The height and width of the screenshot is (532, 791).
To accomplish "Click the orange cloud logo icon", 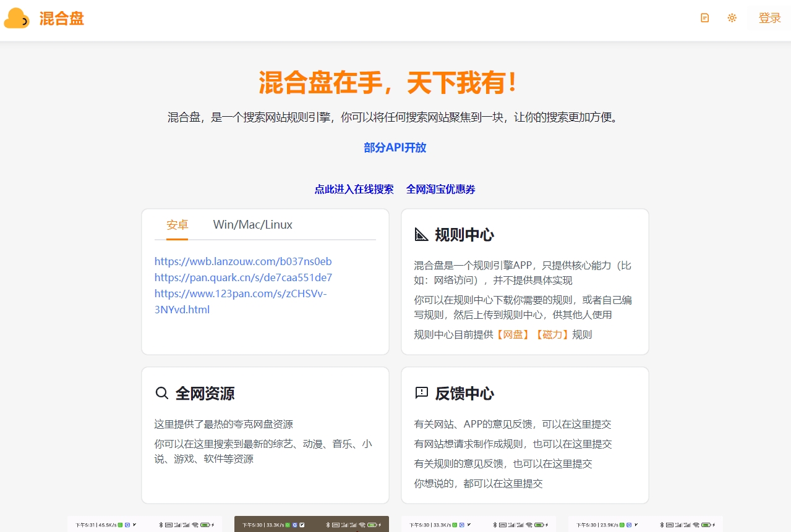I will coord(17,19).
